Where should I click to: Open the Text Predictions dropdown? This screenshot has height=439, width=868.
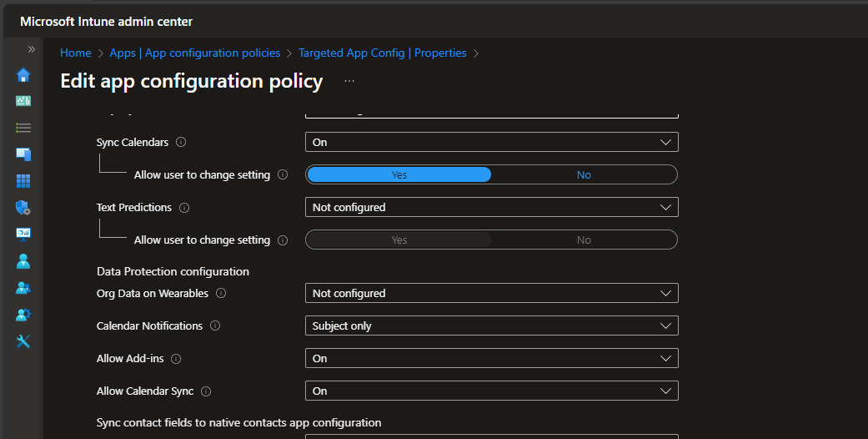[491, 207]
